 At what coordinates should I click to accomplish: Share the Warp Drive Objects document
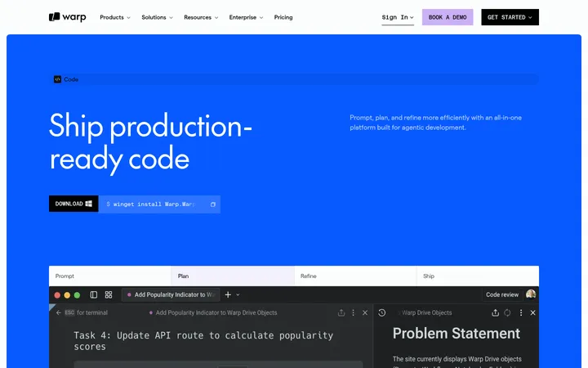496,312
